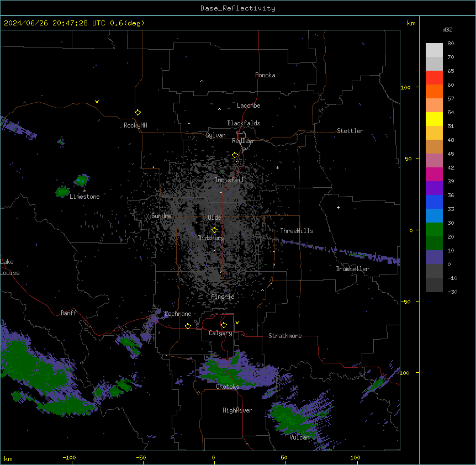
Task: Click the Cochrane city label
Action: tap(178, 314)
